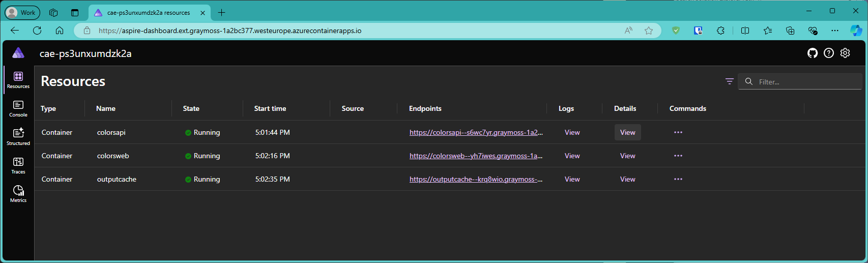This screenshot has width=868, height=263.
Task: Open Metrics in the sidebar
Action: pyautogui.click(x=18, y=193)
